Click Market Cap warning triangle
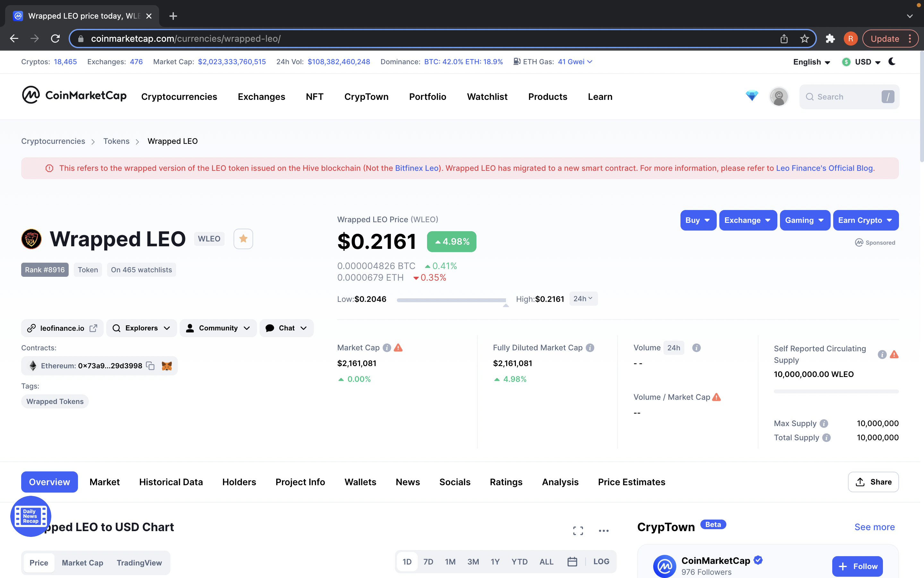Screen dimensions: 924x578 (x=398, y=347)
